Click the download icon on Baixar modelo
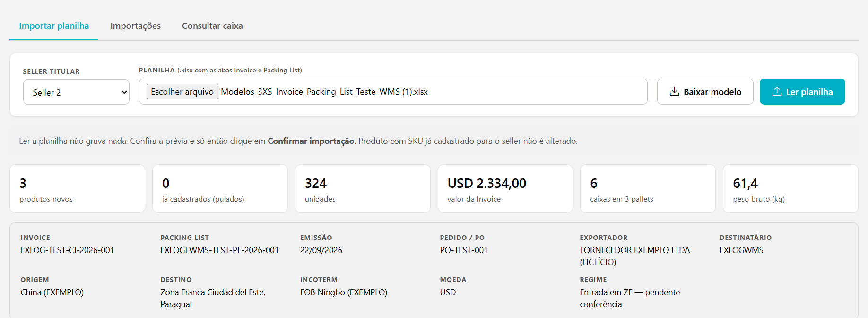Screen dimensions: 868x318 coord(674,91)
